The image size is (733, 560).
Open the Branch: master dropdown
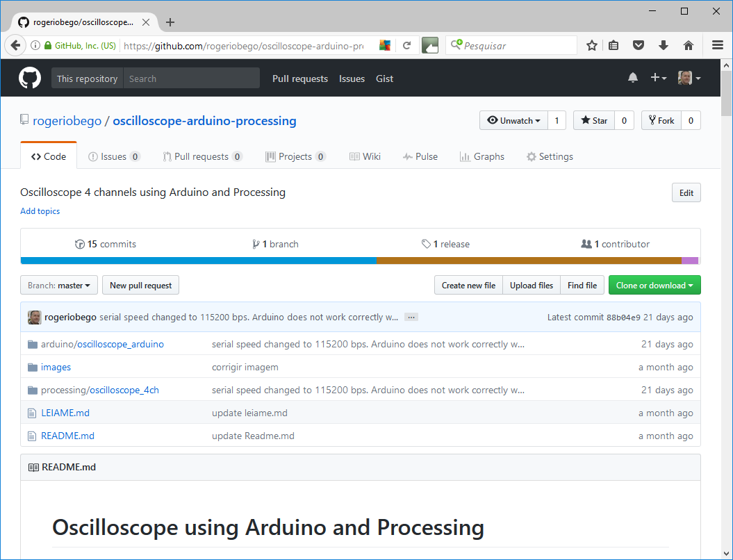tap(58, 285)
